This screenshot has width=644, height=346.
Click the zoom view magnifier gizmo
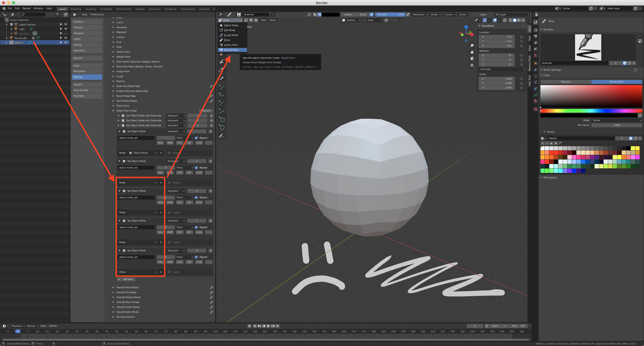(x=472, y=46)
